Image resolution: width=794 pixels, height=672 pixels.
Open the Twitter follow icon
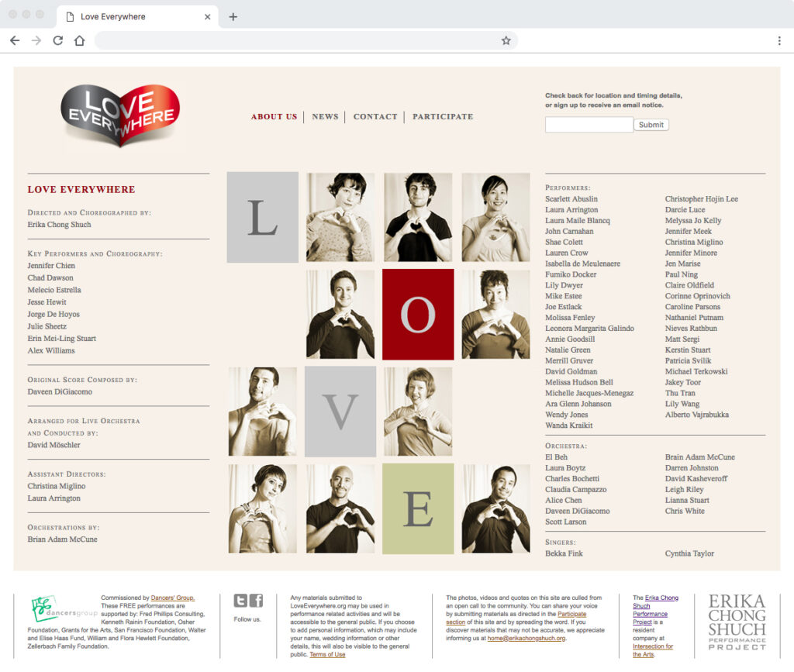click(240, 601)
